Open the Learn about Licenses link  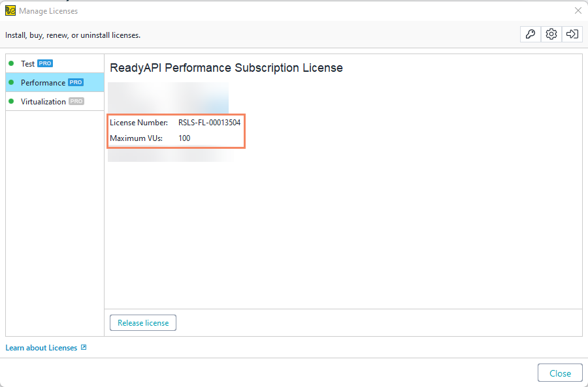coord(41,348)
